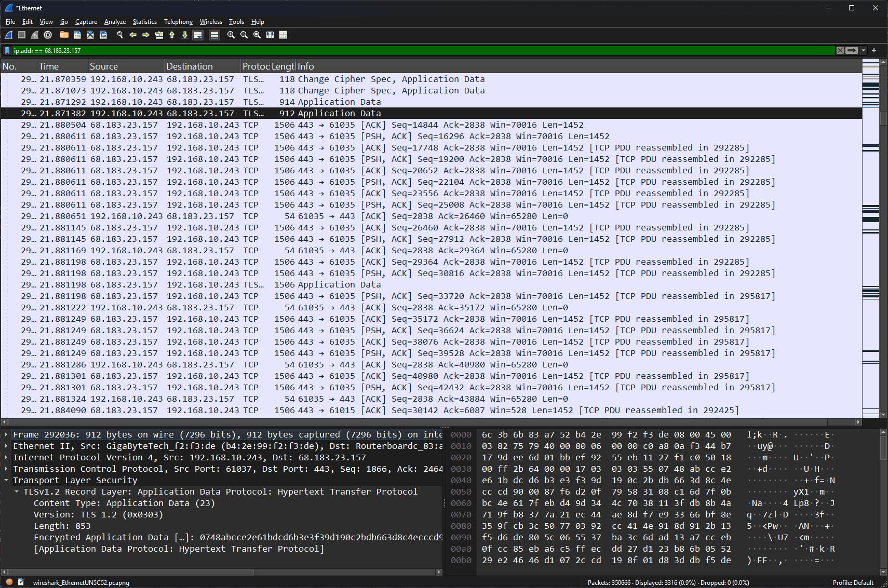Open capture options gear icon

pos(48,35)
